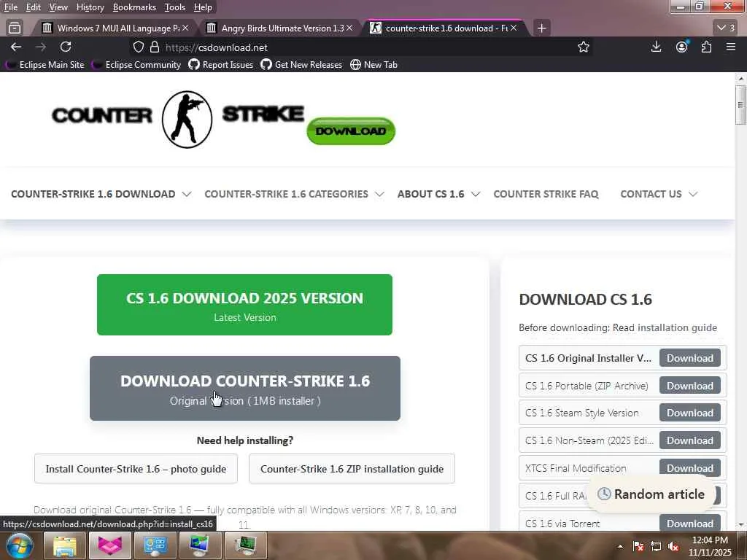Viewport: 747px width, 560px height.
Task: Click the Counter-Strike soldier logo
Action: [187, 119]
